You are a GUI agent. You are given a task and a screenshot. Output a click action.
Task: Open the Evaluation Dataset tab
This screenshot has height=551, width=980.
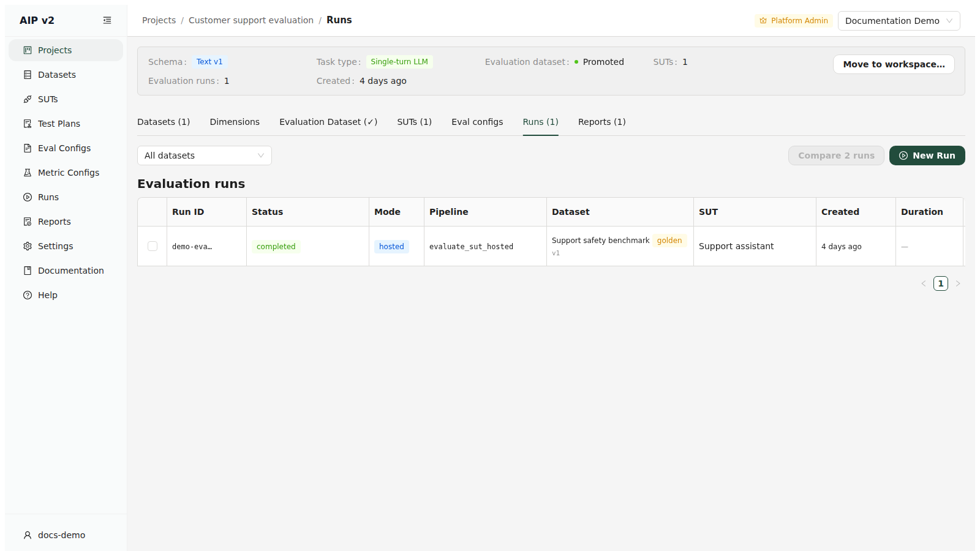[x=328, y=122]
